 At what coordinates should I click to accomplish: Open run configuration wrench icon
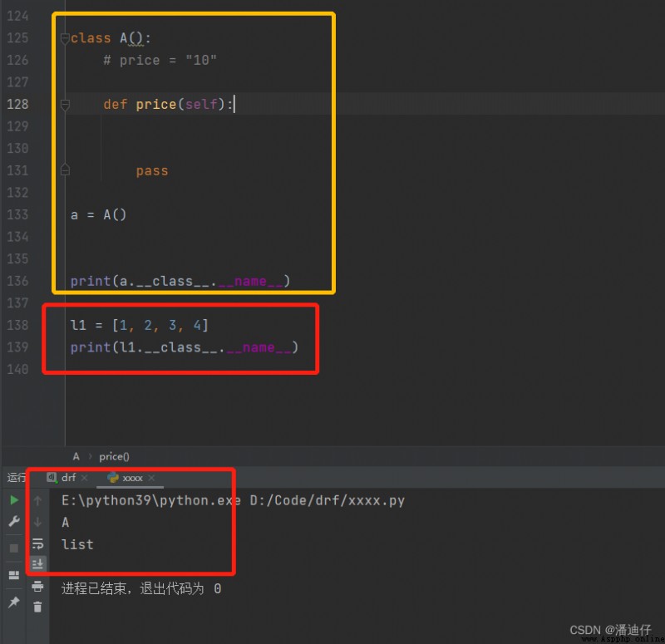(14, 521)
